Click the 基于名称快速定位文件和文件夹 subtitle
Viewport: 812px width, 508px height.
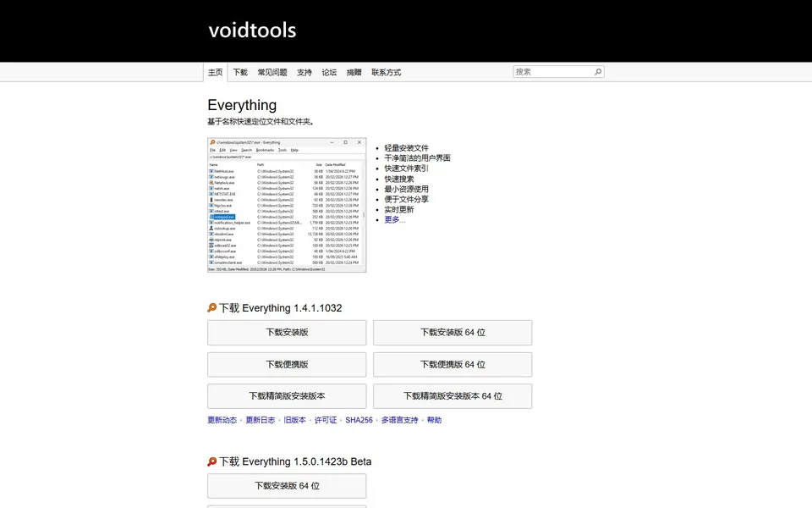click(x=261, y=122)
